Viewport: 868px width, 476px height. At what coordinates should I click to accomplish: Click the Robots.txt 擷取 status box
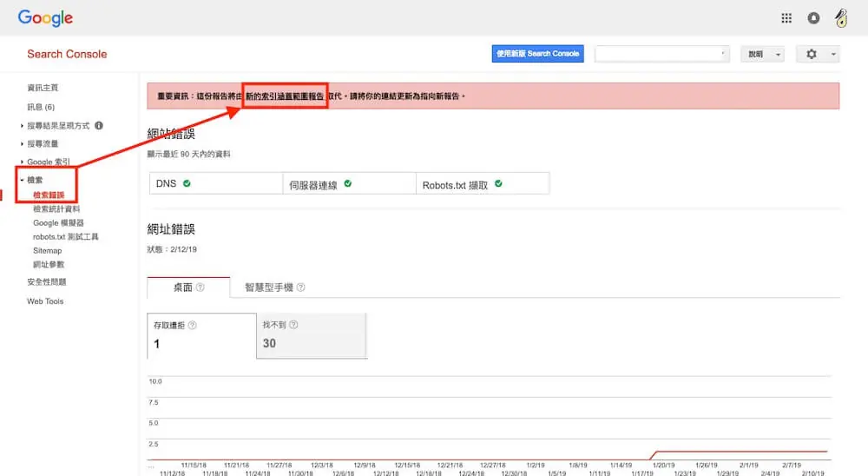pos(483,183)
